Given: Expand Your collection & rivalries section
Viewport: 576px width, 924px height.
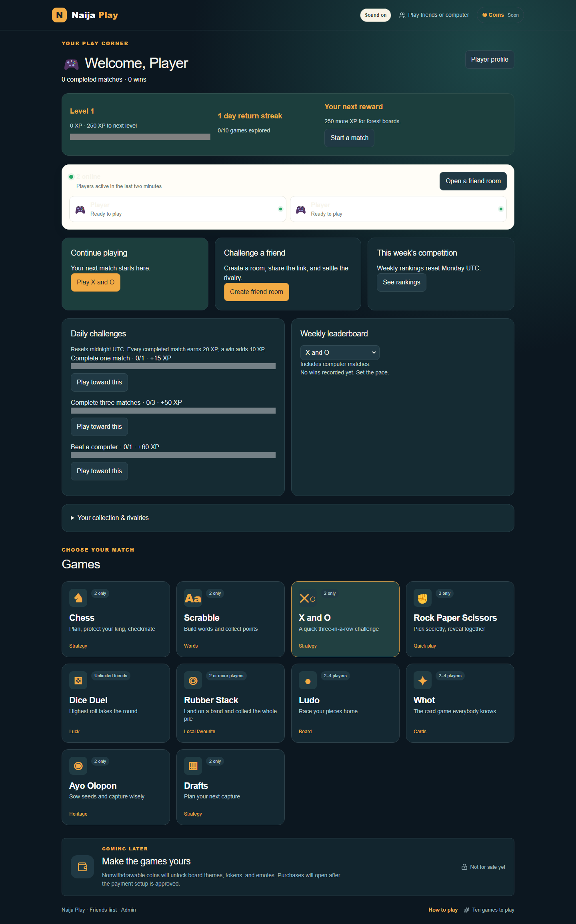Looking at the screenshot, I should (109, 518).
